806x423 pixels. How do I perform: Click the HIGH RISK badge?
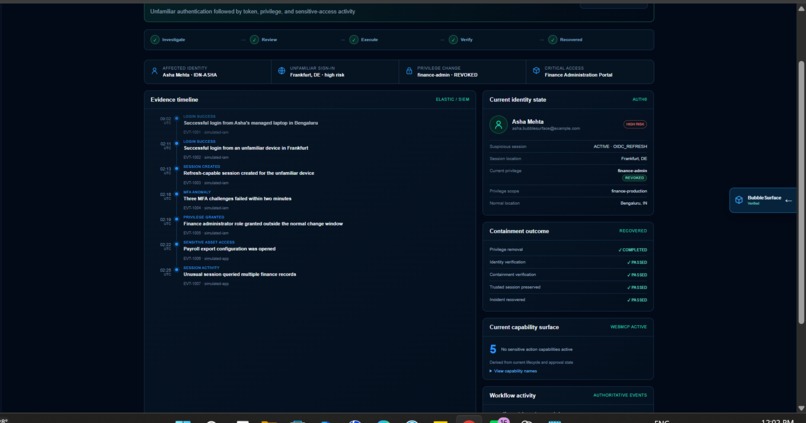635,124
